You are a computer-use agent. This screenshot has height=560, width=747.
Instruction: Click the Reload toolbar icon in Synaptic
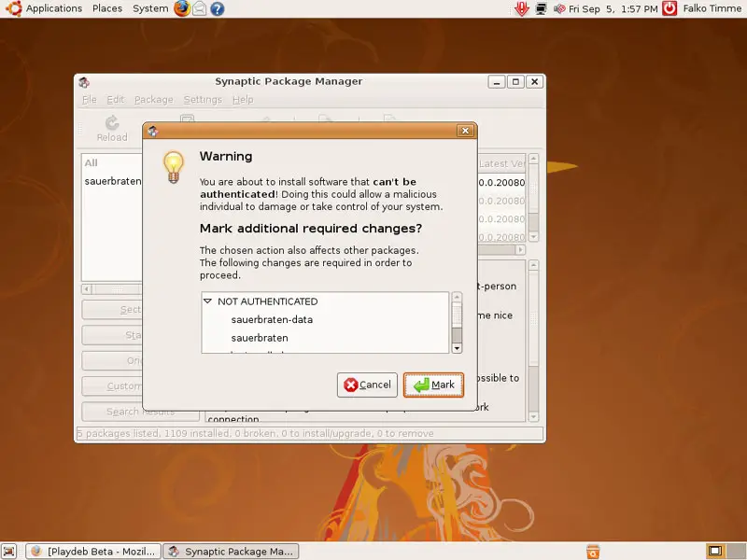coord(112,129)
